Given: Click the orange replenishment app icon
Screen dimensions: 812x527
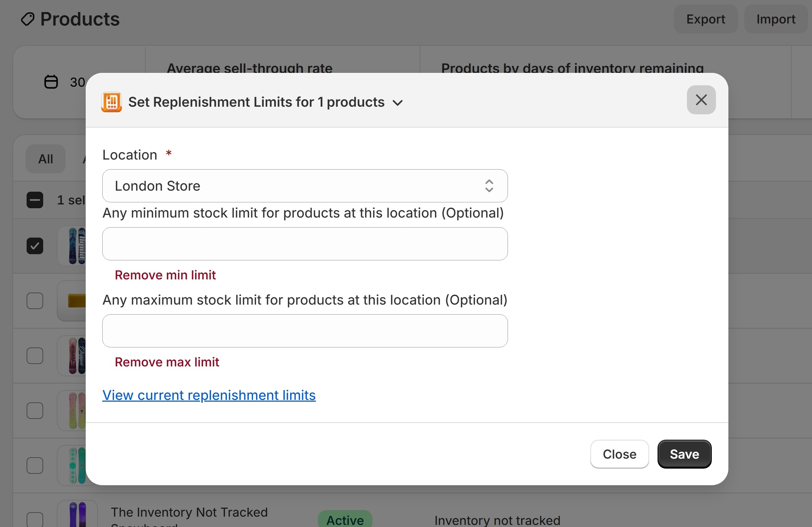Looking at the screenshot, I should (111, 102).
